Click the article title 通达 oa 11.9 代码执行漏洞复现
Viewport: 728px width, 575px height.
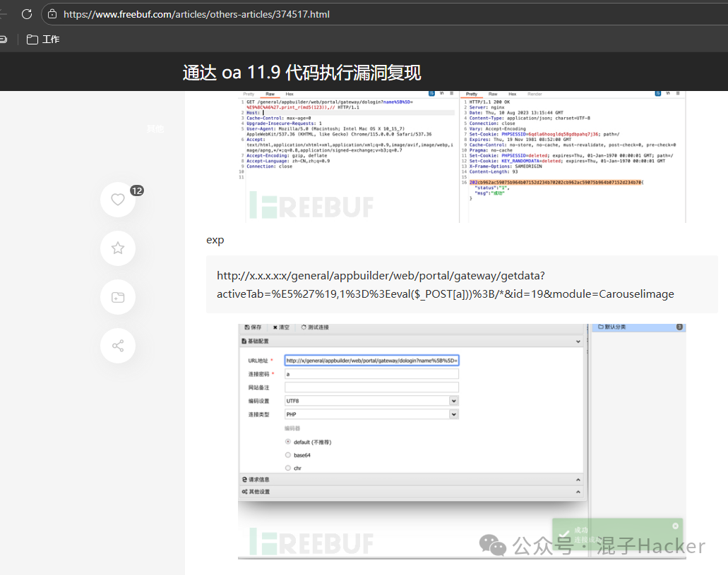[x=302, y=73]
